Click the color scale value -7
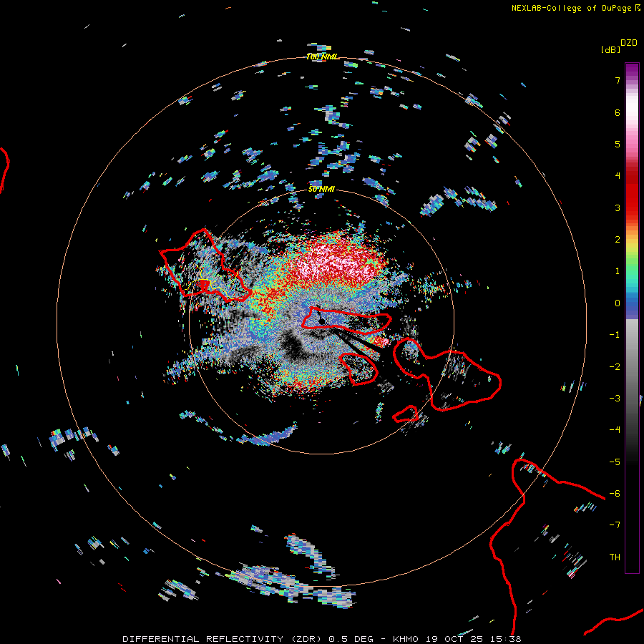Viewport: 644px width, 644px height. tap(615, 525)
